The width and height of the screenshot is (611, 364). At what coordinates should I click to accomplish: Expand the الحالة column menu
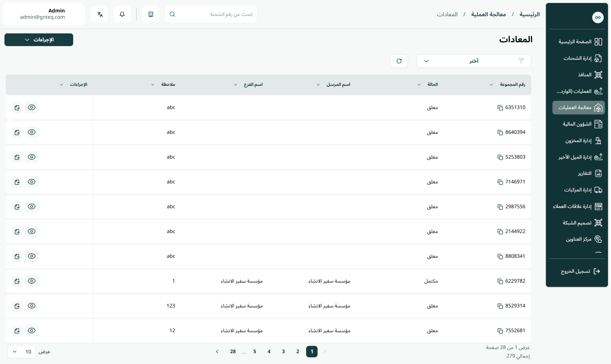coord(419,85)
